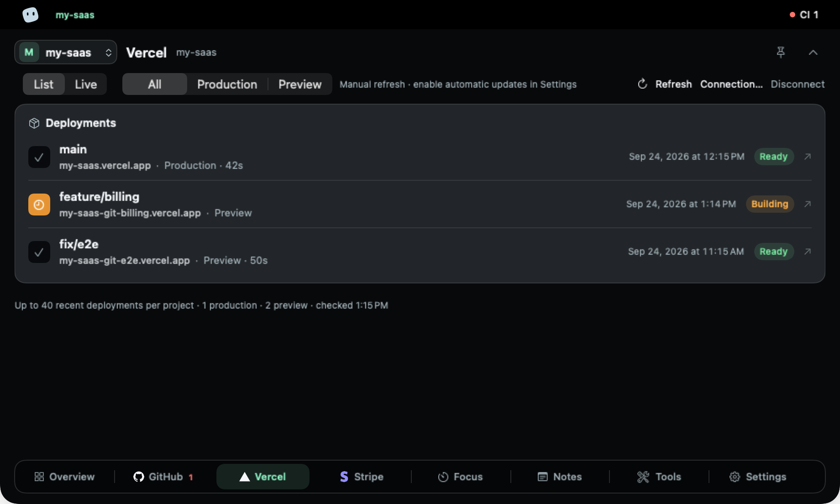Click the Notes page icon

click(x=542, y=477)
